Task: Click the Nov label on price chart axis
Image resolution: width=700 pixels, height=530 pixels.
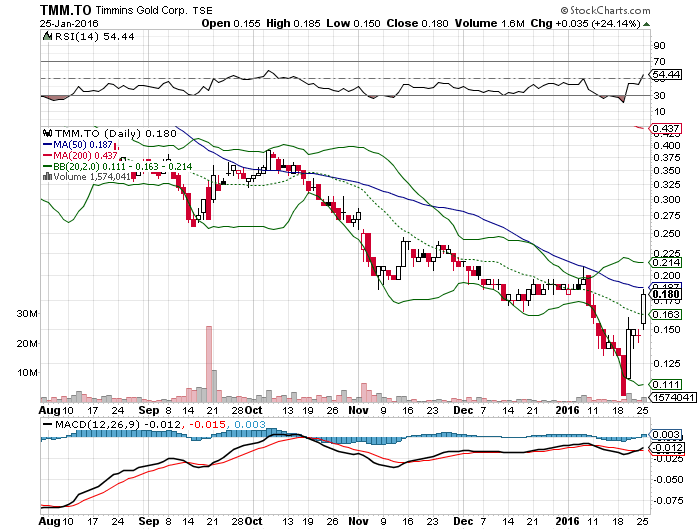Action: click(358, 410)
